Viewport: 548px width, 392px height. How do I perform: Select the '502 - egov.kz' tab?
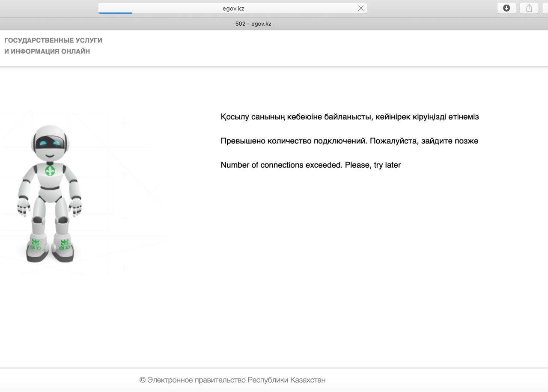[x=253, y=24]
